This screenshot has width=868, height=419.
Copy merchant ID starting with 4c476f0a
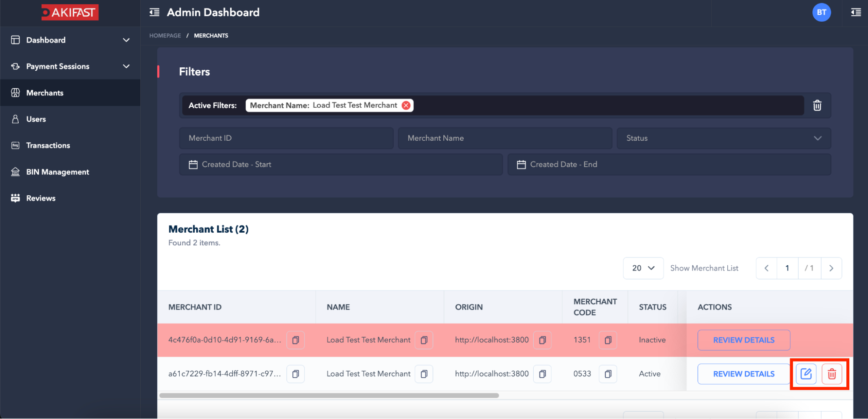295,340
